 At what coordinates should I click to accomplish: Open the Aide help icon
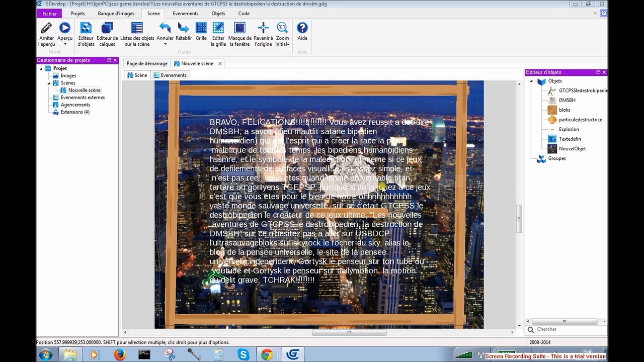pos(302,28)
